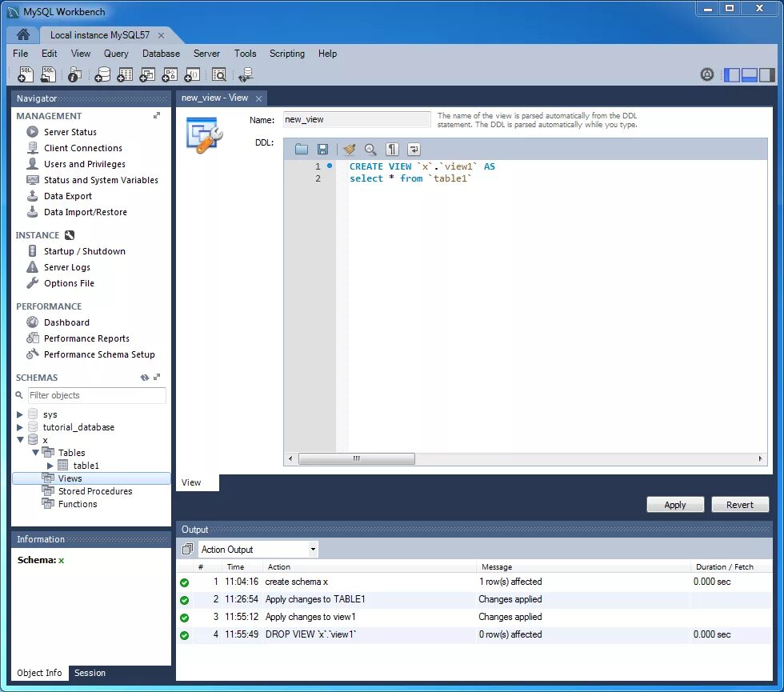Open the Dashboard item
The height and width of the screenshot is (692, 784).
(66, 322)
